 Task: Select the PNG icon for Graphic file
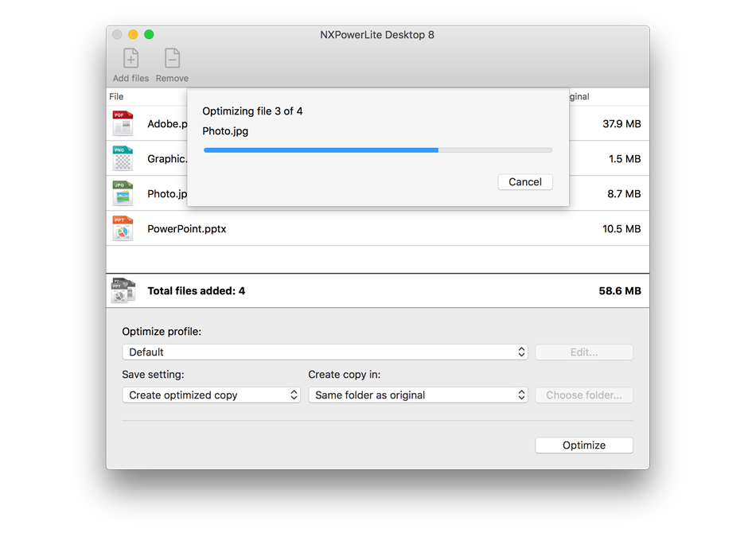point(123,158)
